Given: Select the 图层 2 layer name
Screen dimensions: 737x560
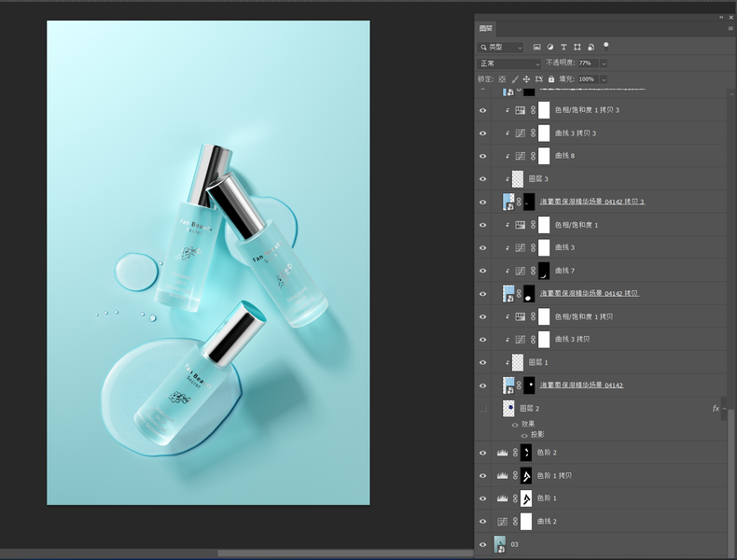Looking at the screenshot, I should pos(529,409).
